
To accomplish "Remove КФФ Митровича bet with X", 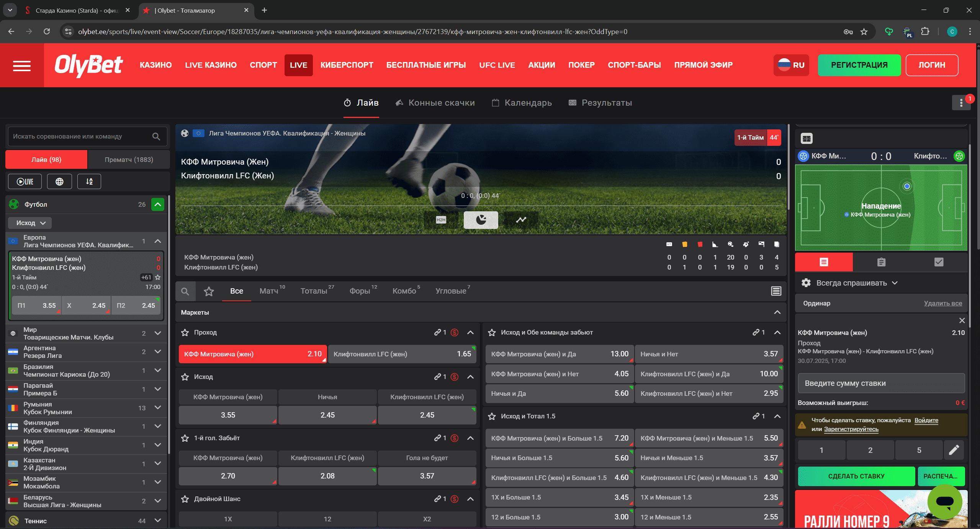I will coord(962,321).
